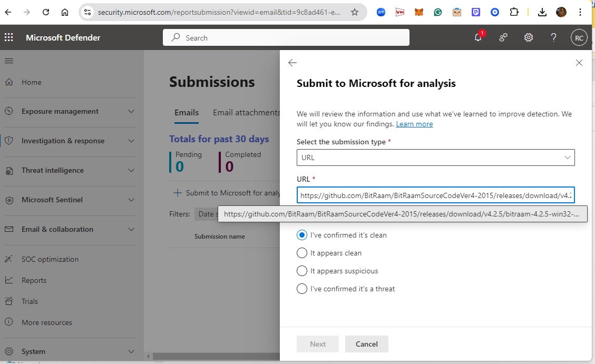
Task: Select "It appears clean" option
Action: click(x=301, y=253)
